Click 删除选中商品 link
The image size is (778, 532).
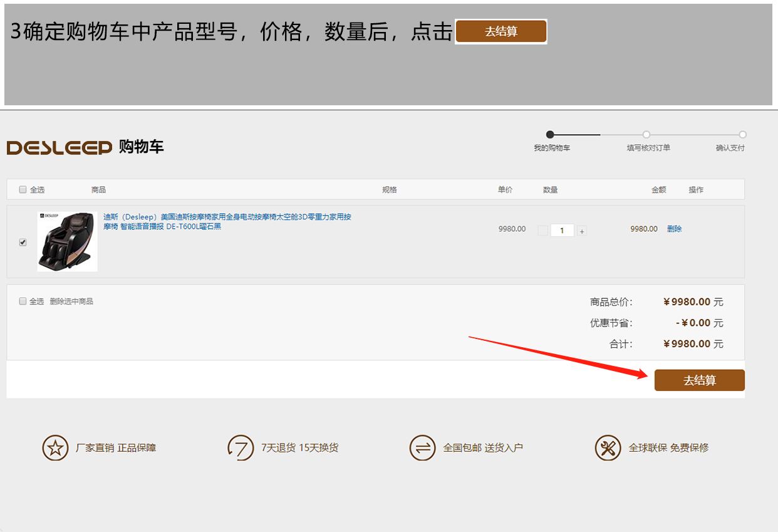click(71, 301)
